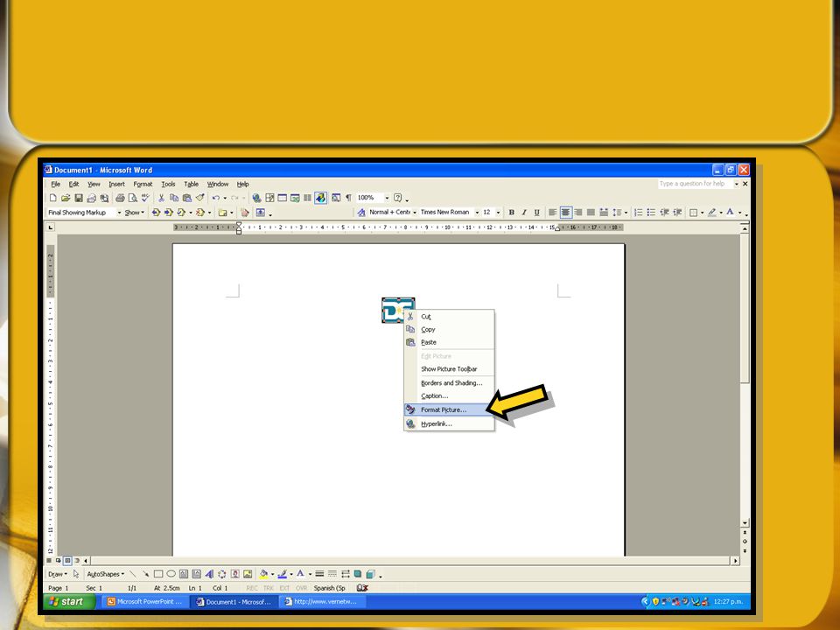
Task: Toggle Show/Hide paragraph marks
Action: point(348,199)
